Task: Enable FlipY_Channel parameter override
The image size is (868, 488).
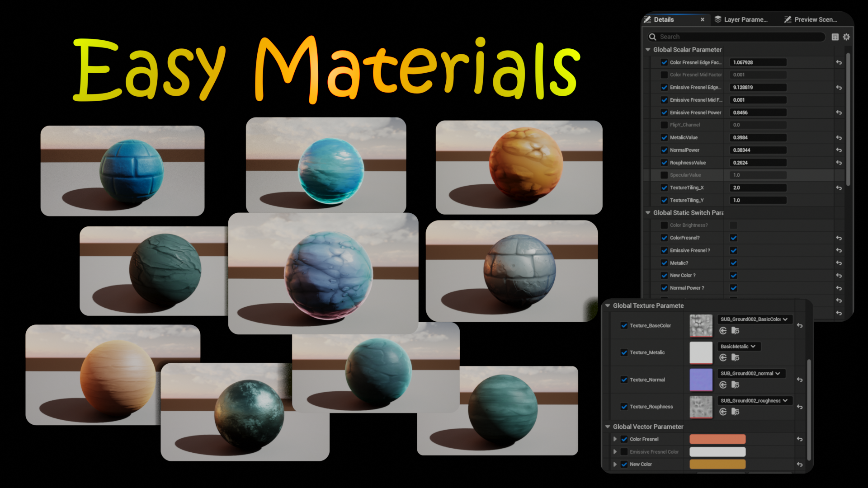Action: [x=664, y=125]
